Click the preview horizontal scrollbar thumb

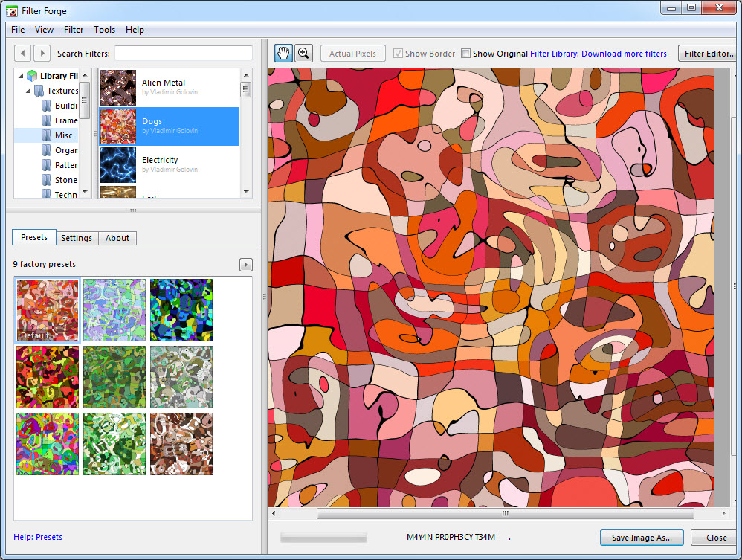[506, 513]
